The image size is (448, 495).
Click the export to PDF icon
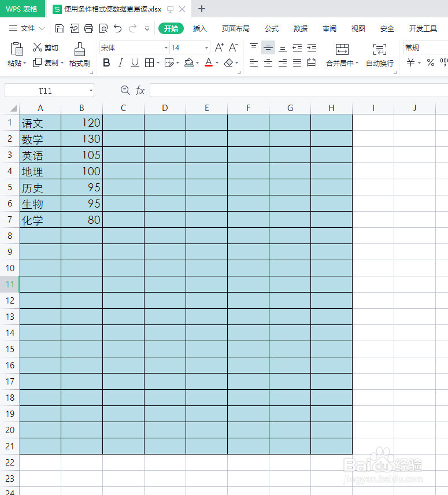click(x=75, y=28)
